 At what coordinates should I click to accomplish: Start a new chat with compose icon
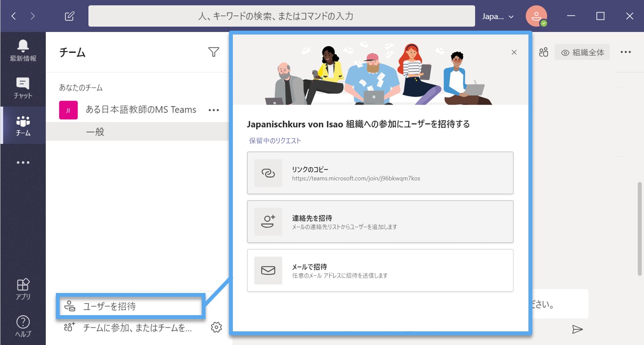click(70, 16)
